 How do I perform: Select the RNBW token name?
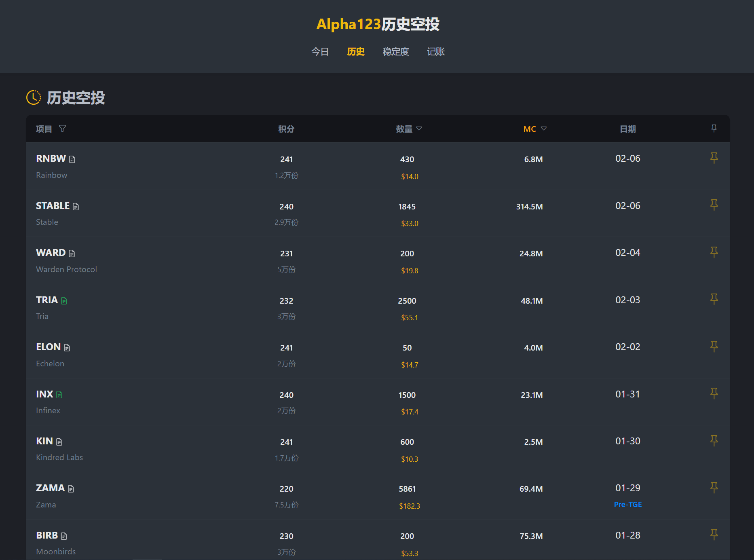51,158
